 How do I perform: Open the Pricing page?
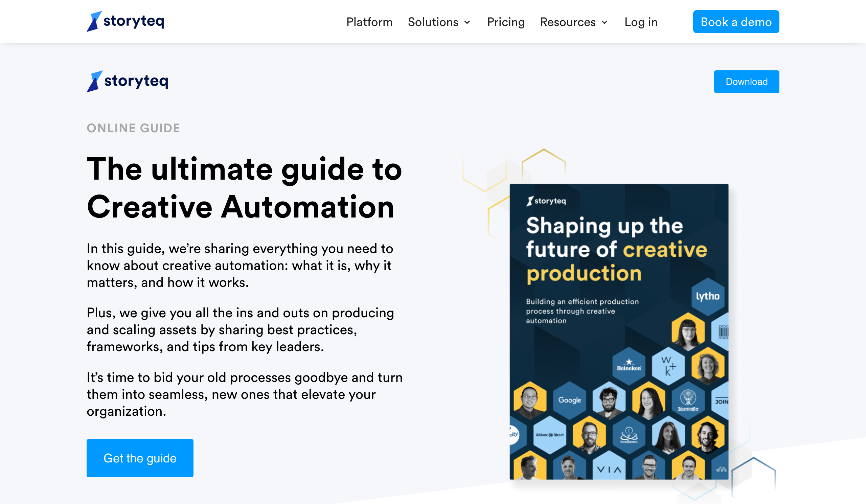click(x=505, y=22)
